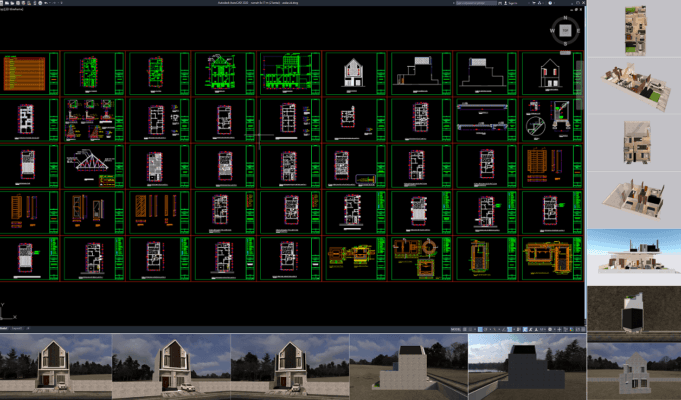The image size is (681, 400).
Task: Toggle snap mode in status bar
Action: tap(470, 329)
